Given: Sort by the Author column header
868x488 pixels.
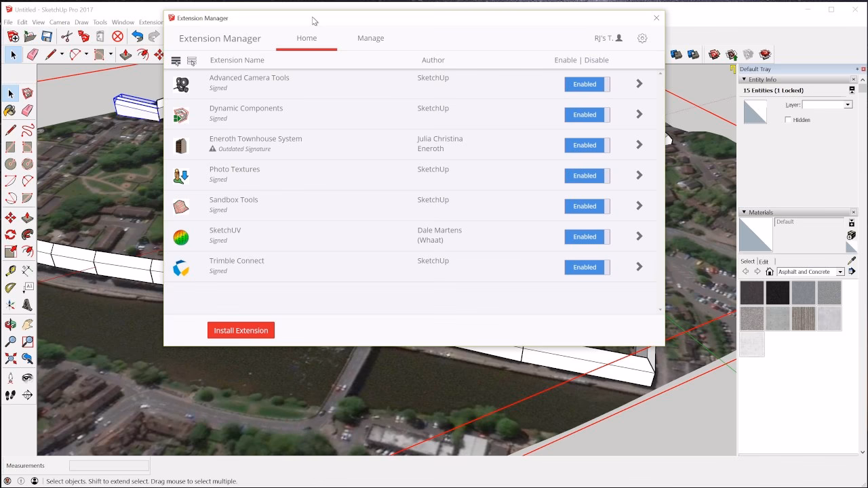Looking at the screenshot, I should tap(433, 60).
